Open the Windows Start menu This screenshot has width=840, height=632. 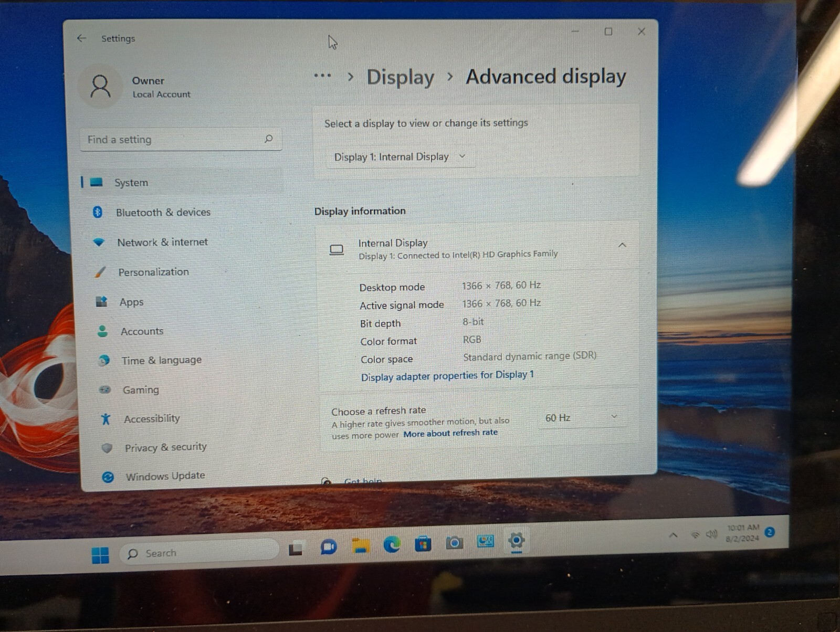tap(100, 555)
